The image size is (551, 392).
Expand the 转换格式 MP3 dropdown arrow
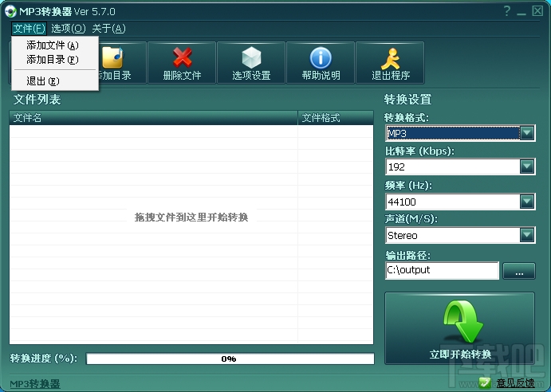[x=527, y=133]
